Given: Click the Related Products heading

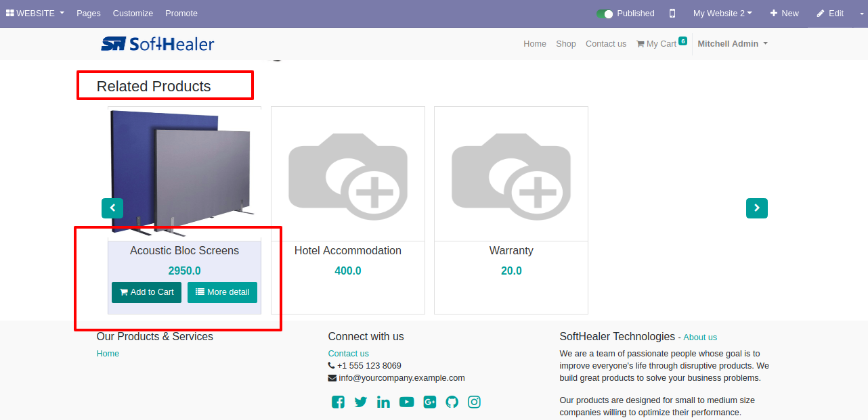Looking at the screenshot, I should point(154,87).
